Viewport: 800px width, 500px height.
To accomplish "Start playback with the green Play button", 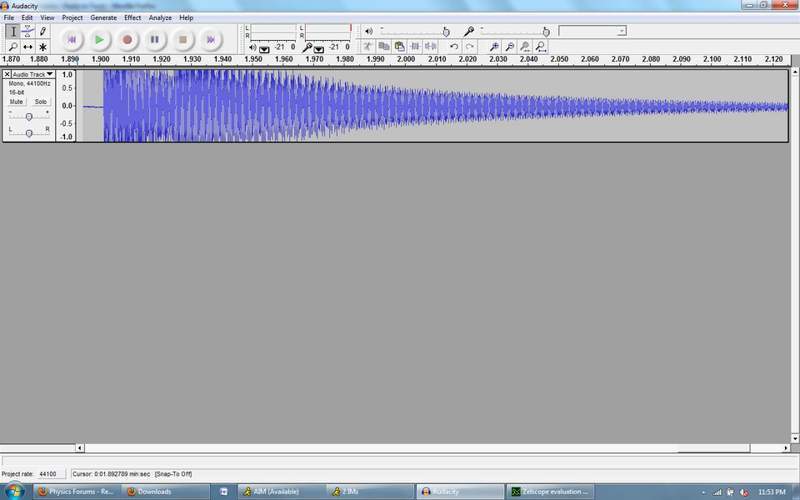I will click(x=99, y=39).
